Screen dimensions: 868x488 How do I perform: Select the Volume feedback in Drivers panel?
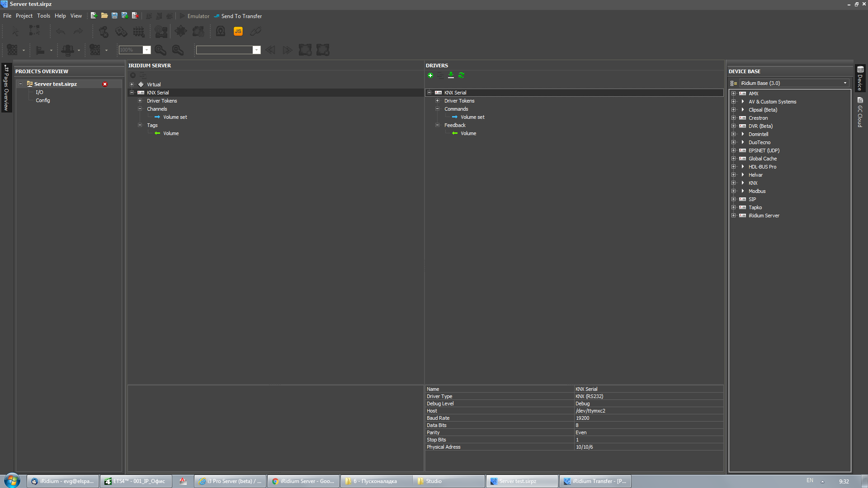click(468, 133)
